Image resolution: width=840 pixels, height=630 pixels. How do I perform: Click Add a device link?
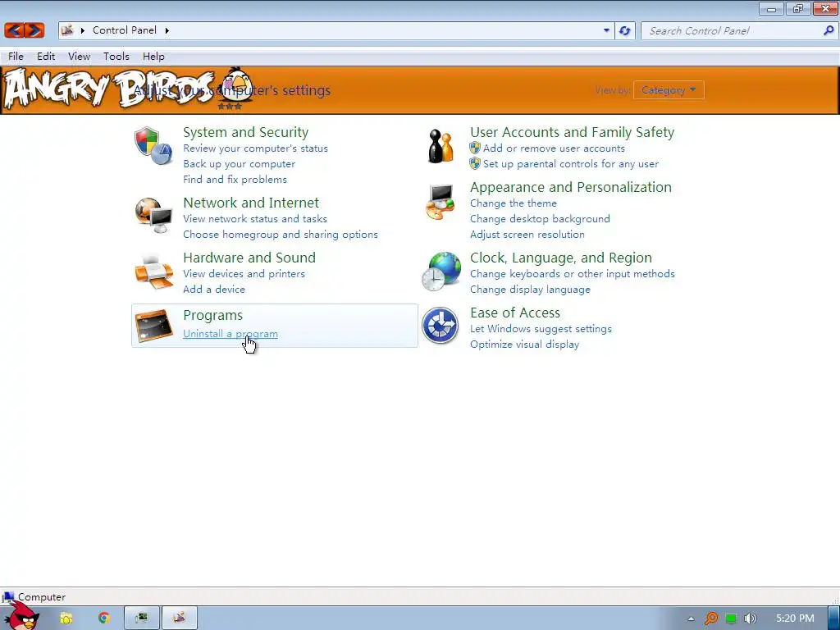(214, 290)
